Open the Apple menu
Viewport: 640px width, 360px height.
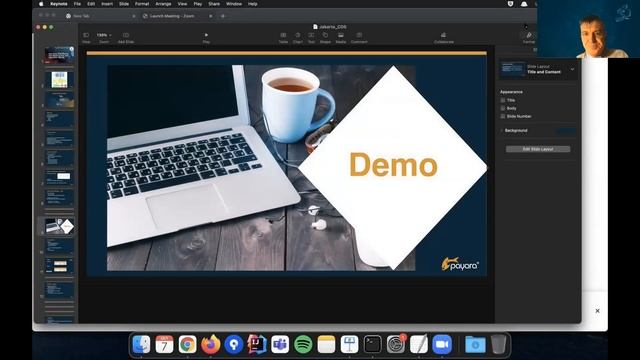pyautogui.click(x=41, y=4)
